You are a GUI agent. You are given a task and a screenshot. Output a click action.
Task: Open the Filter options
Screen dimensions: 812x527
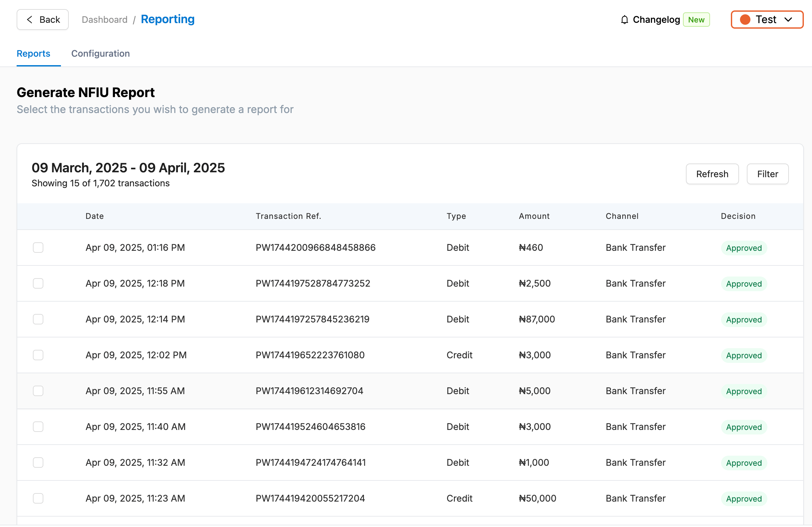pos(767,174)
